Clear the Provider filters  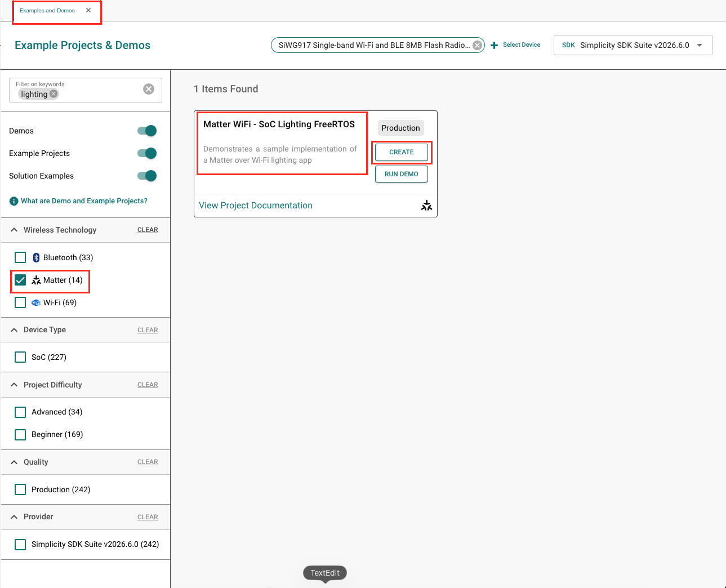(x=148, y=517)
